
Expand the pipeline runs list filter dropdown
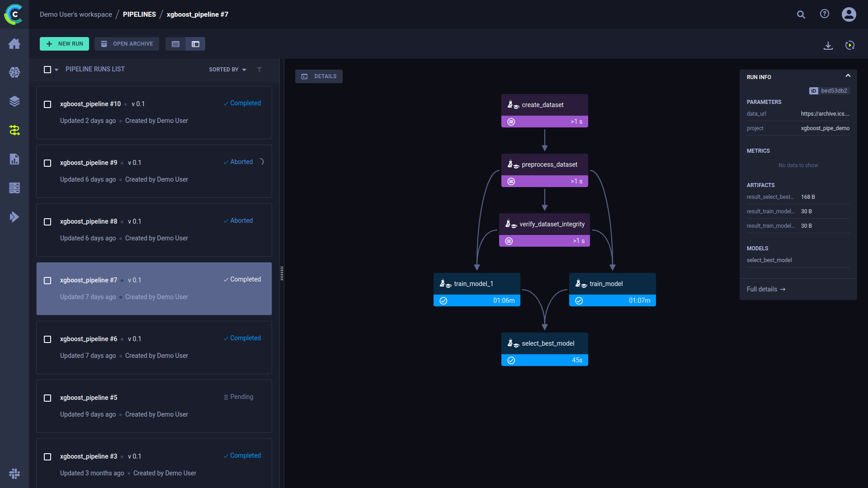pyautogui.click(x=259, y=70)
